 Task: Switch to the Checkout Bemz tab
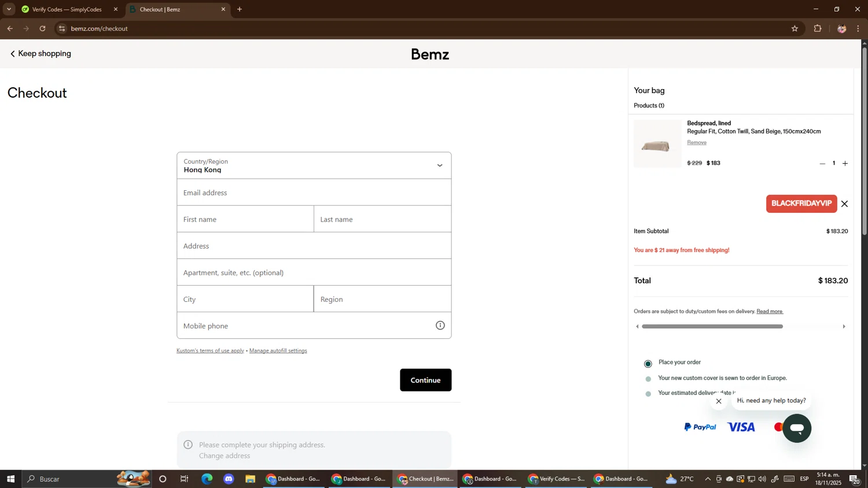point(177,9)
